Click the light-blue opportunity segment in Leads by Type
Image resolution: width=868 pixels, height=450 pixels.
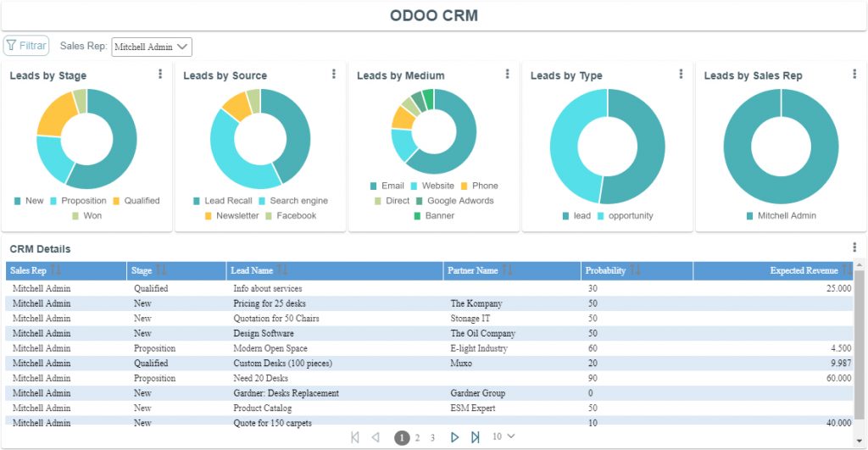coord(565,144)
